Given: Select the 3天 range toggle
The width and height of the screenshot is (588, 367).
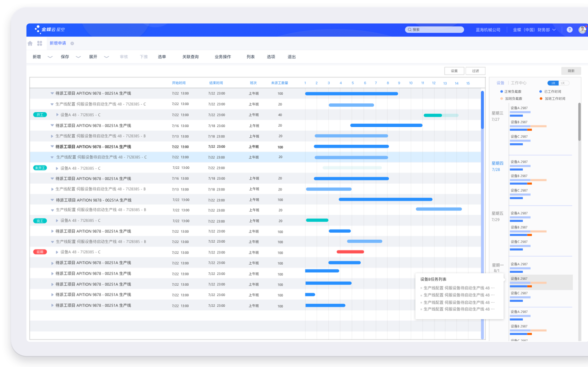Looking at the screenshot, I should 553,83.
